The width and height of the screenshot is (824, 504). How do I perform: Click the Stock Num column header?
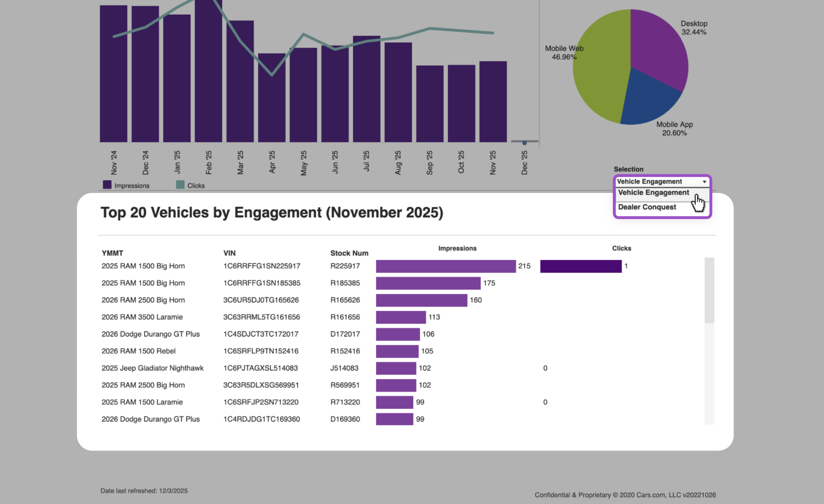349,253
